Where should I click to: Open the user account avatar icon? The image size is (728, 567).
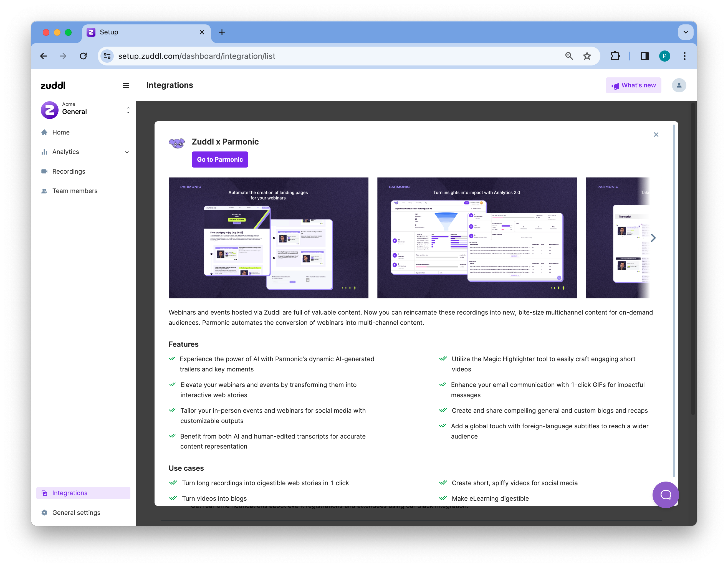pyautogui.click(x=679, y=85)
